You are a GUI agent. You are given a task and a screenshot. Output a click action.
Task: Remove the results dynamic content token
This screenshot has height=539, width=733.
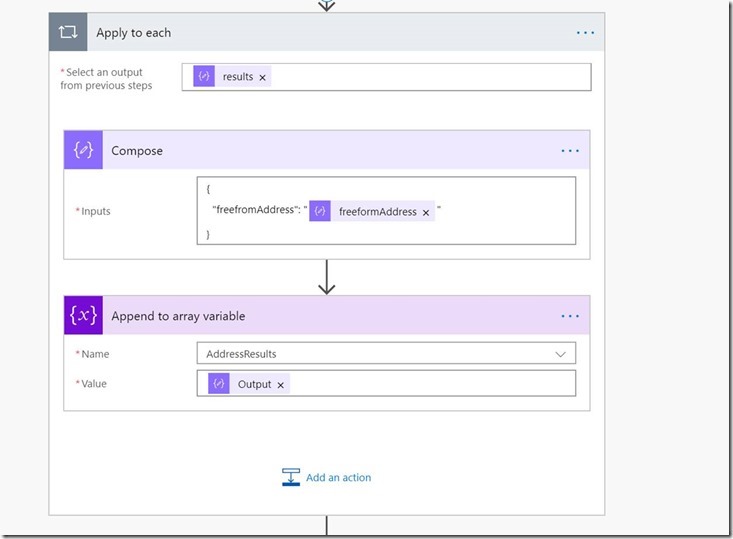click(263, 78)
